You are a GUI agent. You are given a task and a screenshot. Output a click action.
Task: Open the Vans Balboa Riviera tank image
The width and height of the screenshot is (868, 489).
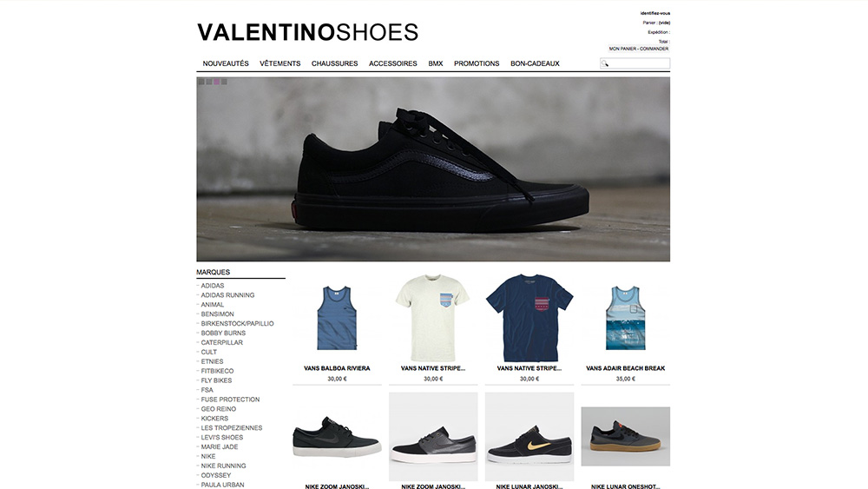(337, 318)
